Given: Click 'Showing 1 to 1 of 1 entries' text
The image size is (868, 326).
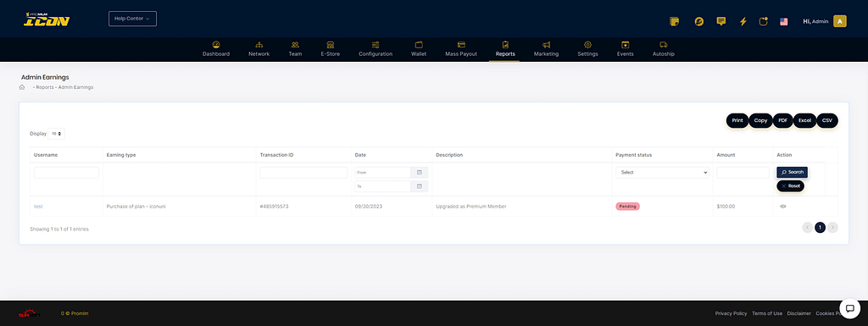Looking at the screenshot, I should [x=59, y=229].
